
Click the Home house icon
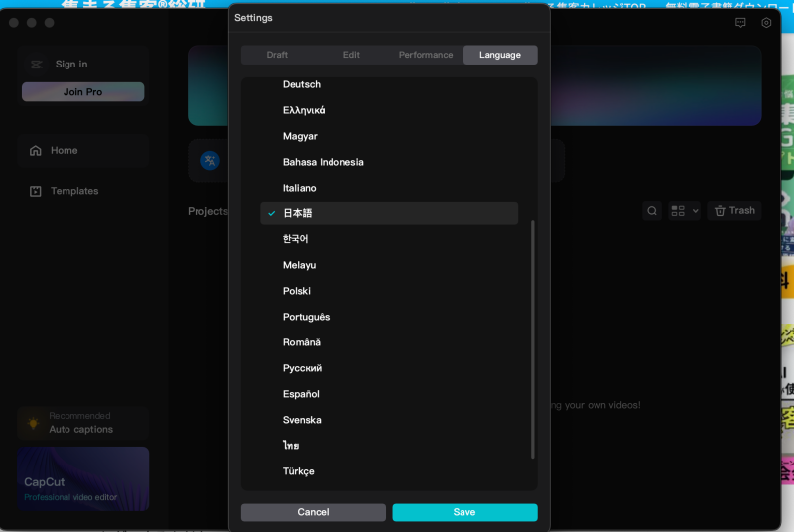(36, 151)
